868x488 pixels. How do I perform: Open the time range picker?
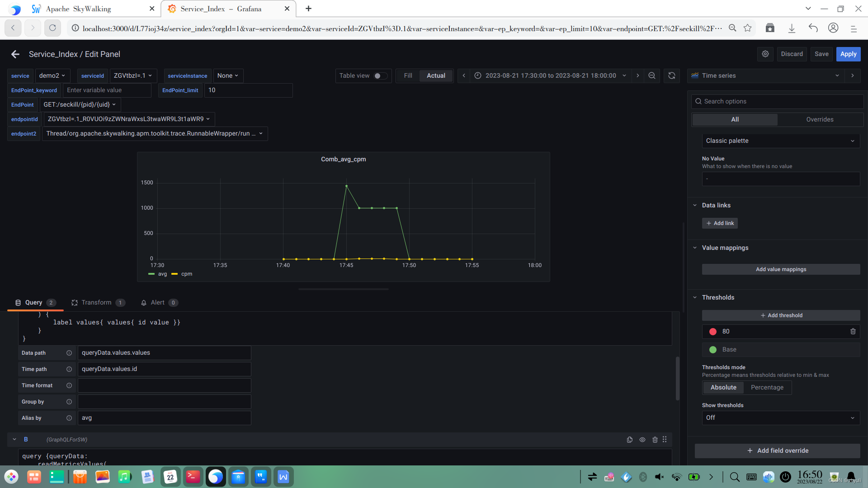click(x=551, y=76)
